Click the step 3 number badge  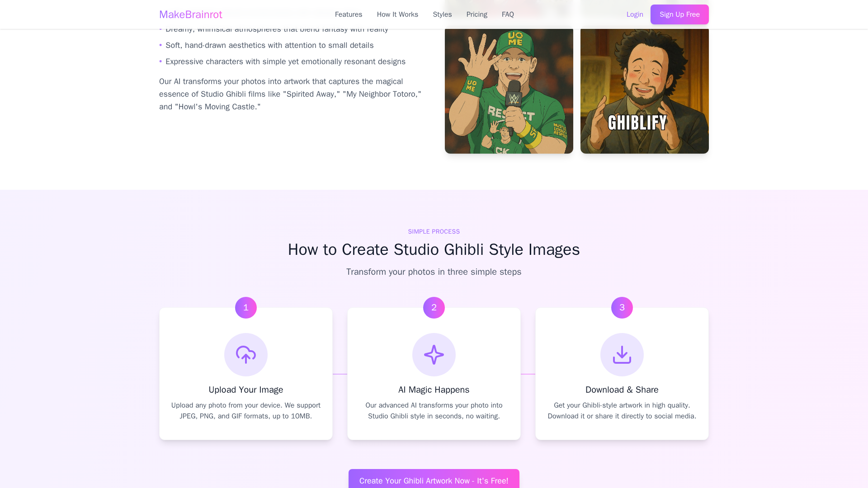[x=622, y=308]
